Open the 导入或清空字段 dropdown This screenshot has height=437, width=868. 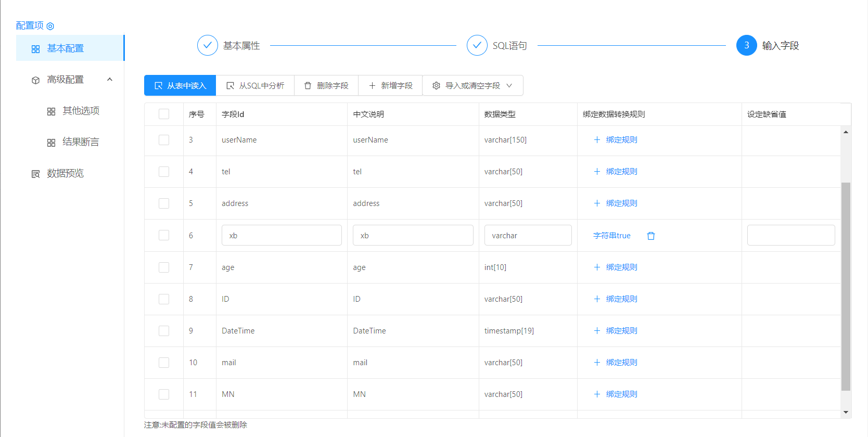[x=473, y=86]
